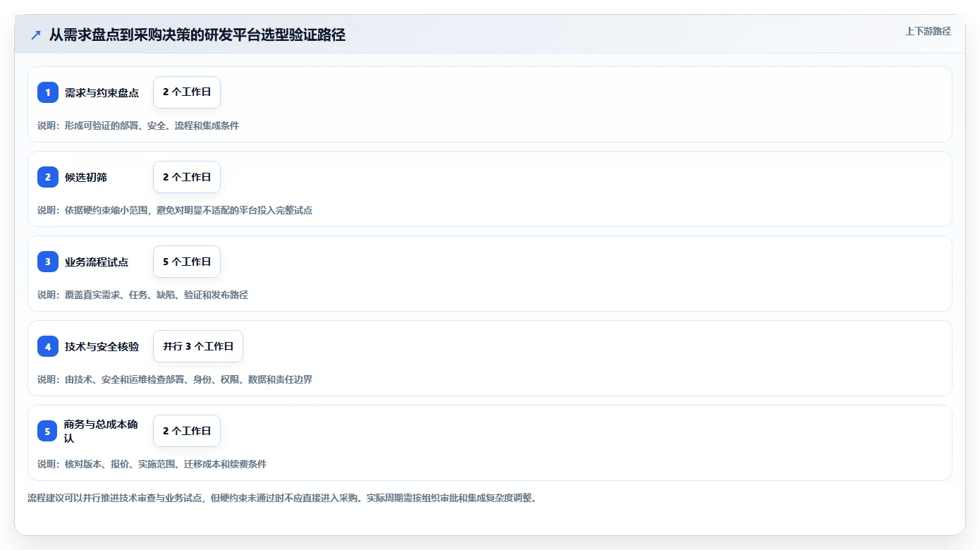Click the 并行 3 个工作日 duration pill
The image size is (980, 550).
(x=198, y=346)
